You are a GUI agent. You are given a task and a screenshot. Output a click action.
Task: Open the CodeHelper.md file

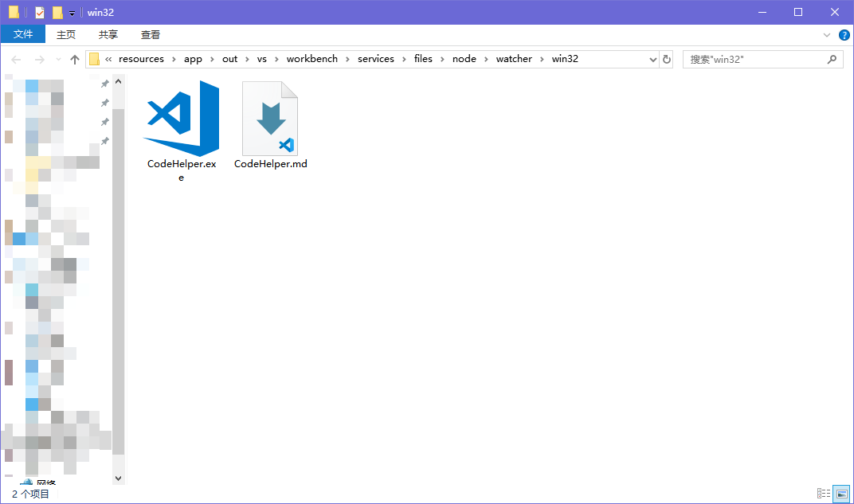[270, 119]
